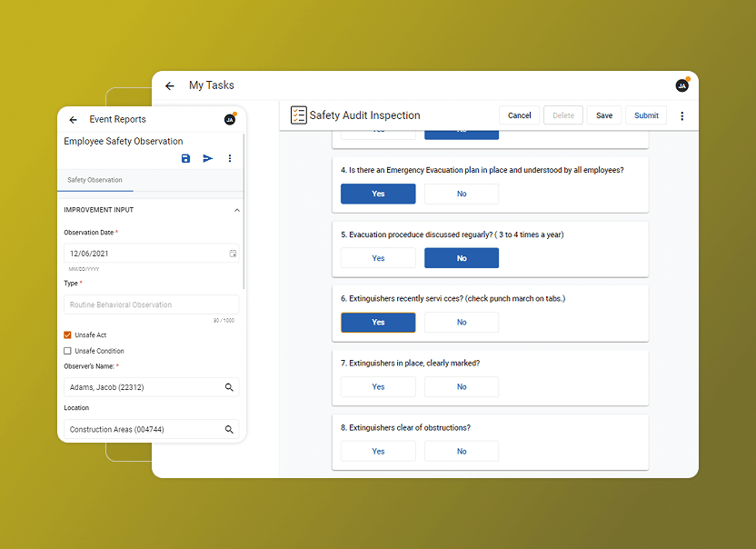Select No for Extinguishers in place, clearly marked

click(x=462, y=386)
